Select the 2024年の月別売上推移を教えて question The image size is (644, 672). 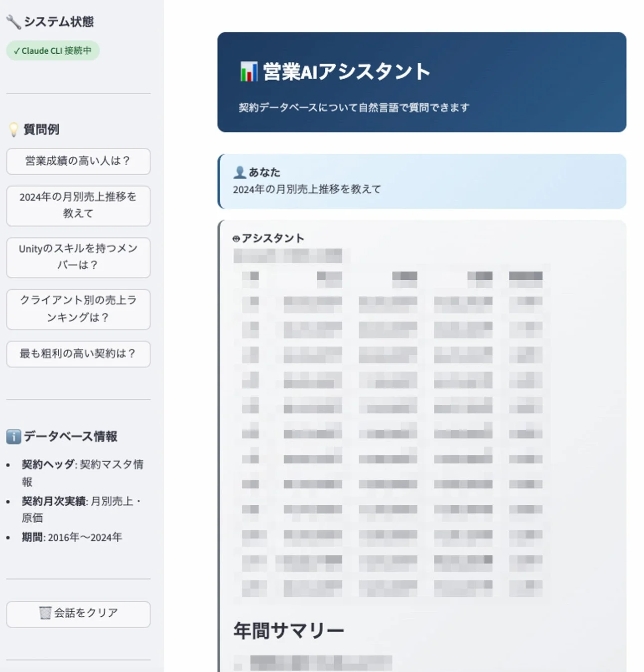(x=78, y=206)
